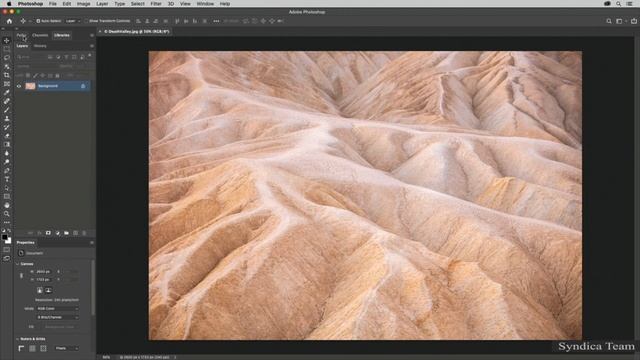The width and height of the screenshot is (640, 360).
Task: Click the background color swatch
Action: coord(9,241)
